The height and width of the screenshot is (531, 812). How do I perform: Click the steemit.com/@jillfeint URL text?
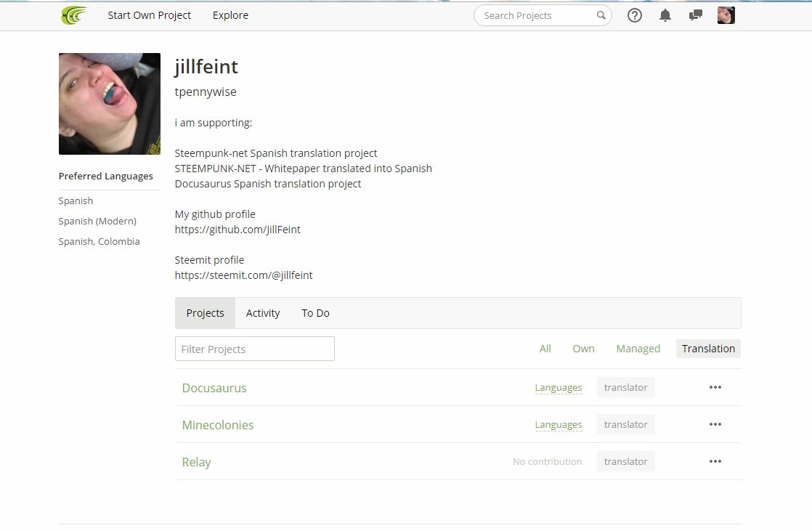click(243, 275)
